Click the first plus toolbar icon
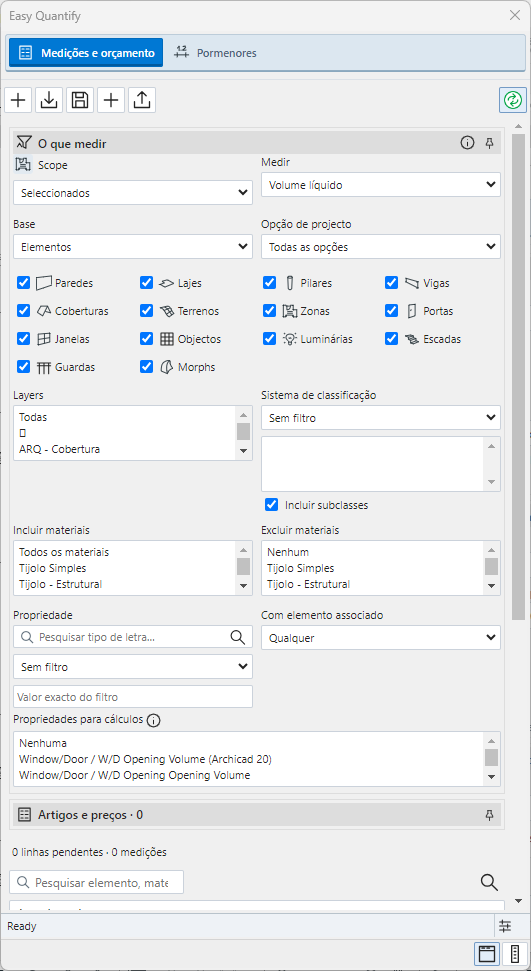 19,100
